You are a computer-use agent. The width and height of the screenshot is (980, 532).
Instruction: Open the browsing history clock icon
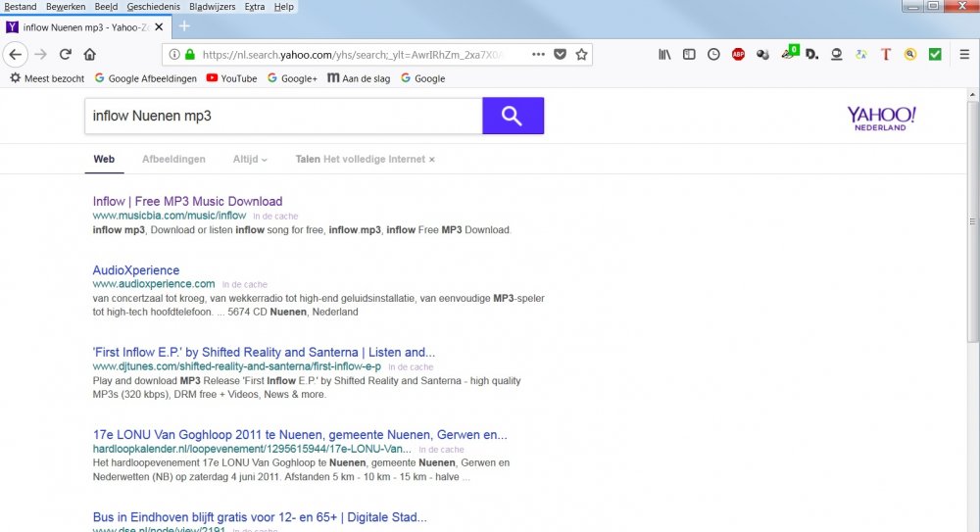pyautogui.click(x=713, y=55)
